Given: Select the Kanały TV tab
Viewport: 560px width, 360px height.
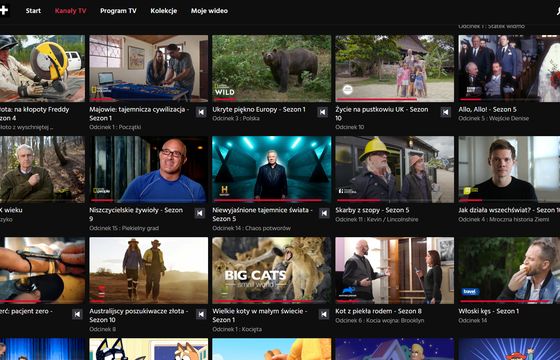Looking at the screenshot, I should [70, 11].
